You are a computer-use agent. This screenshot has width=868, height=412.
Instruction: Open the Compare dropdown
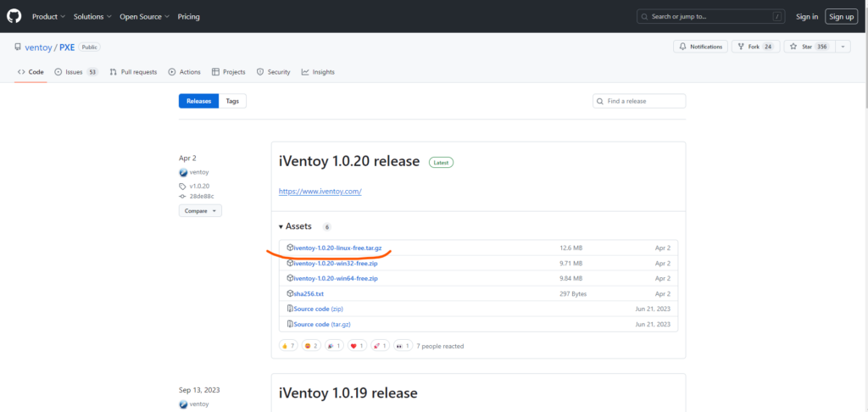tap(200, 211)
